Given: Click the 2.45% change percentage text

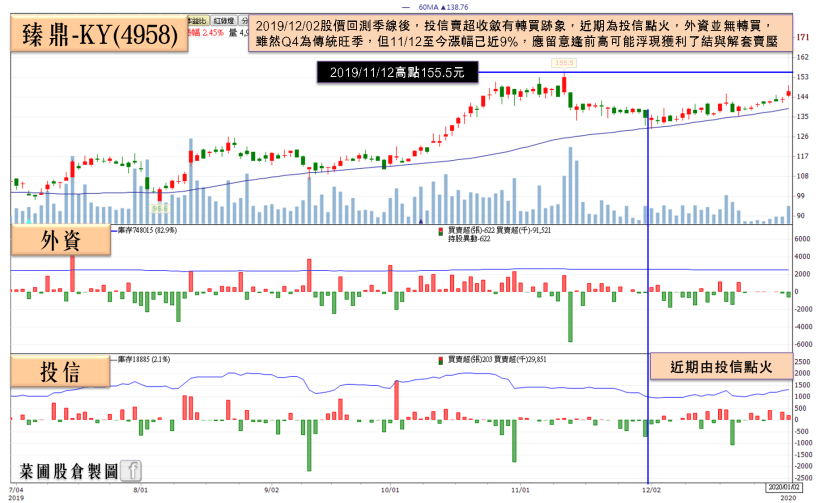Looking at the screenshot, I should (x=213, y=33).
